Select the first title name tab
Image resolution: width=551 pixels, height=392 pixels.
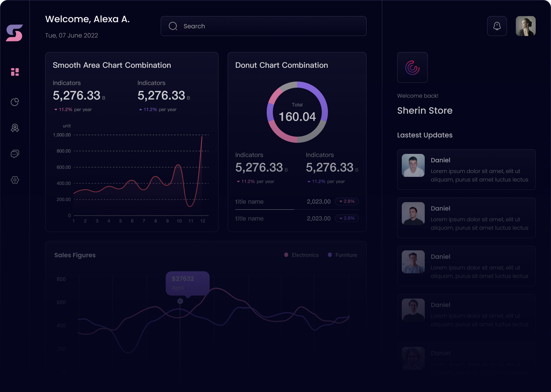[x=249, y=202]
